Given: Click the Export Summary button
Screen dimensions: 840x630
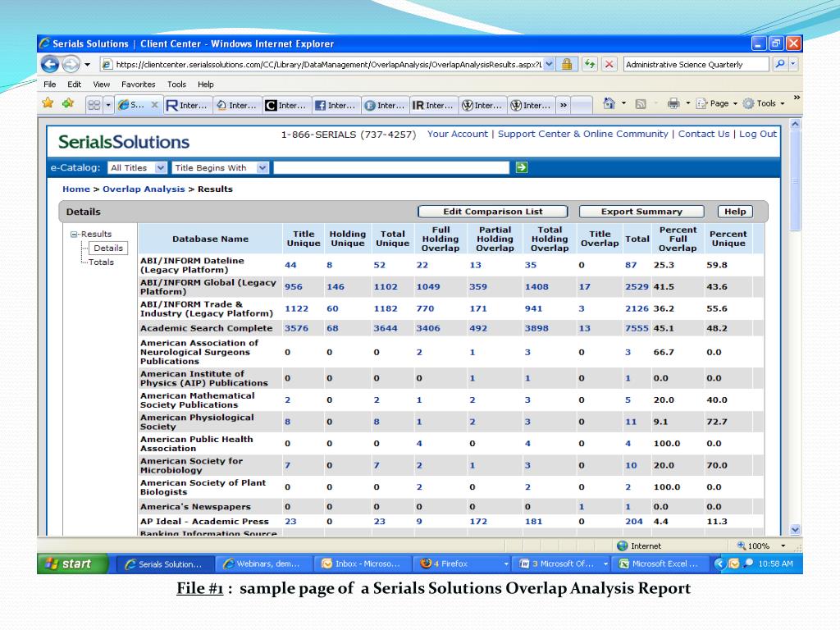Looking at the screenshot, I should point(641,212).
